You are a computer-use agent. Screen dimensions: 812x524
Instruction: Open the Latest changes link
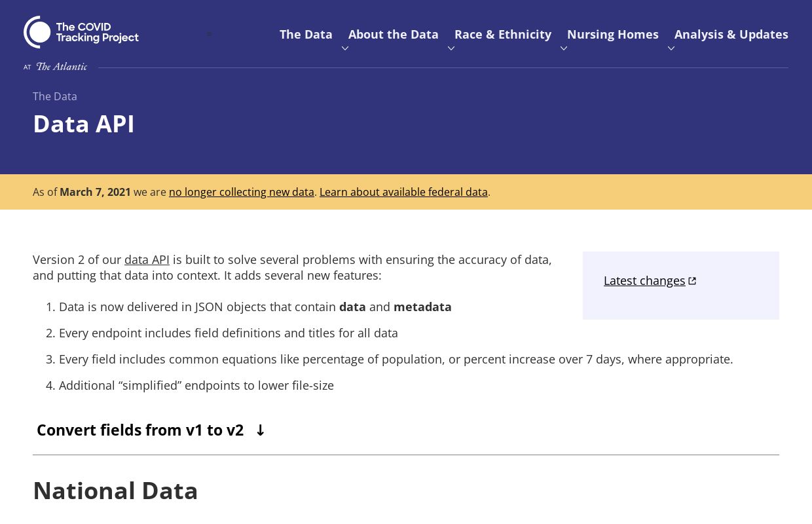click(x=644, y=281)
